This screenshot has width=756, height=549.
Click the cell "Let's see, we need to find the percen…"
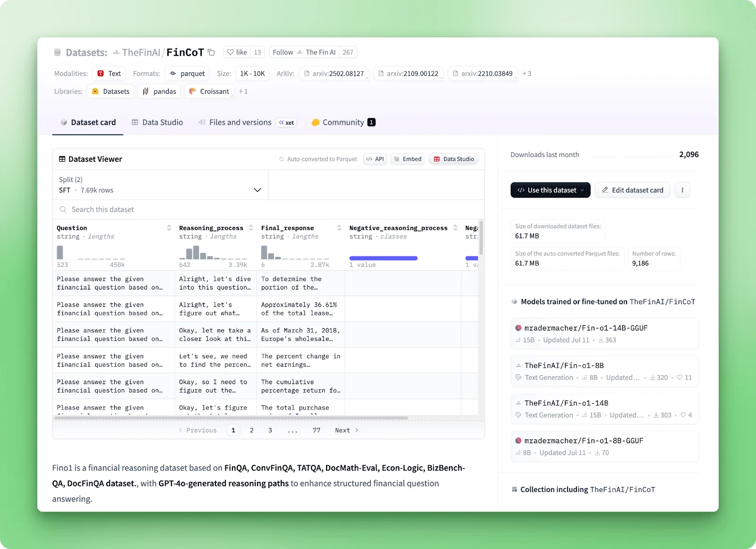click(216, 360)
